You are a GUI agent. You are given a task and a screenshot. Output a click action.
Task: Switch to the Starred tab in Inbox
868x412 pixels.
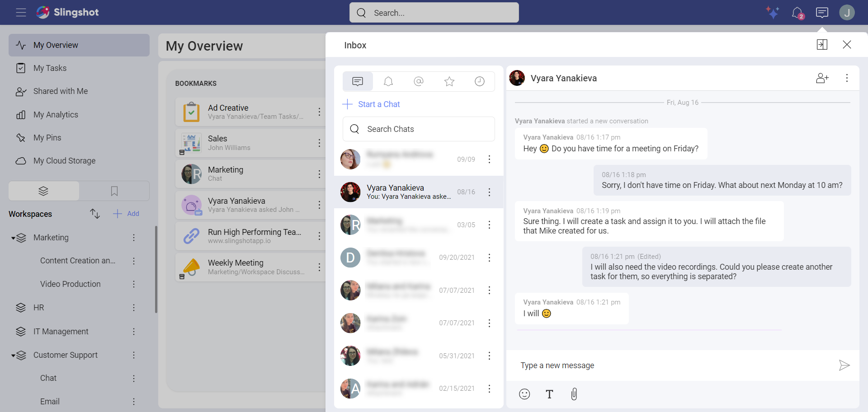tap(449, 81)
